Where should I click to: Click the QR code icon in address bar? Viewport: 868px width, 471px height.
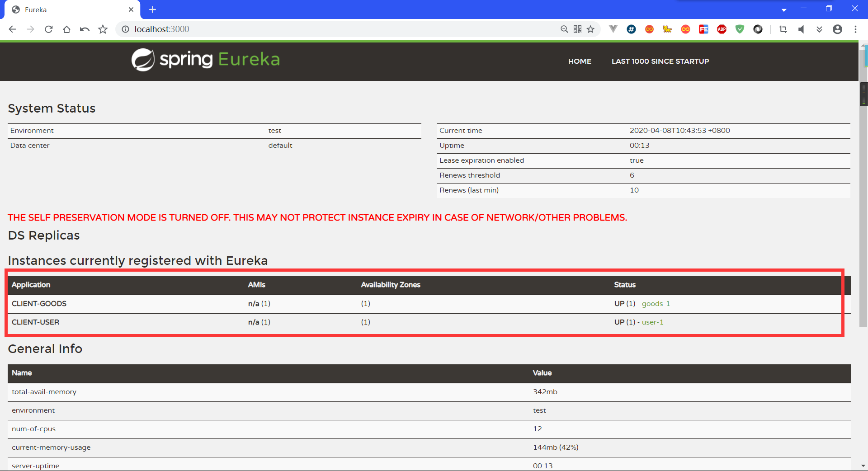[x=577, y=29]
